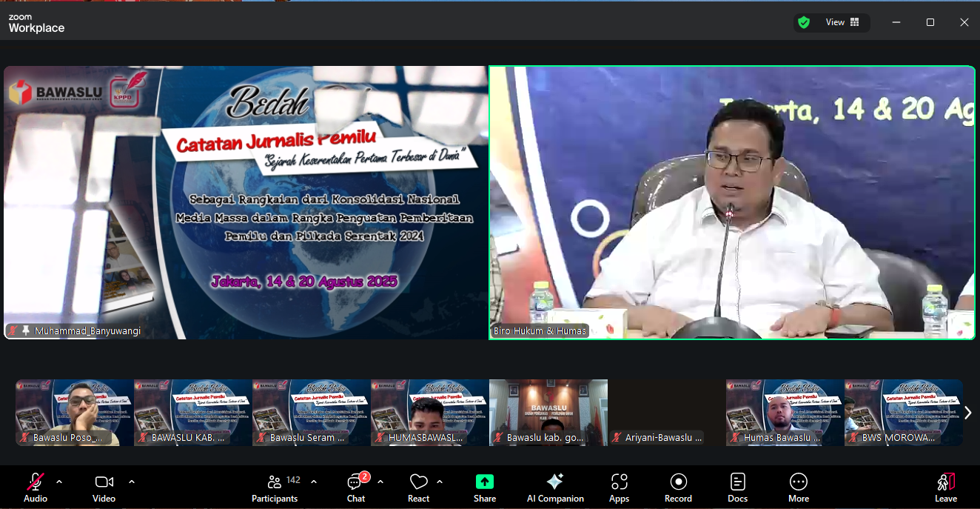Expand audio options chevron beside Audio

pyautogui.click(x=59, y=482)
